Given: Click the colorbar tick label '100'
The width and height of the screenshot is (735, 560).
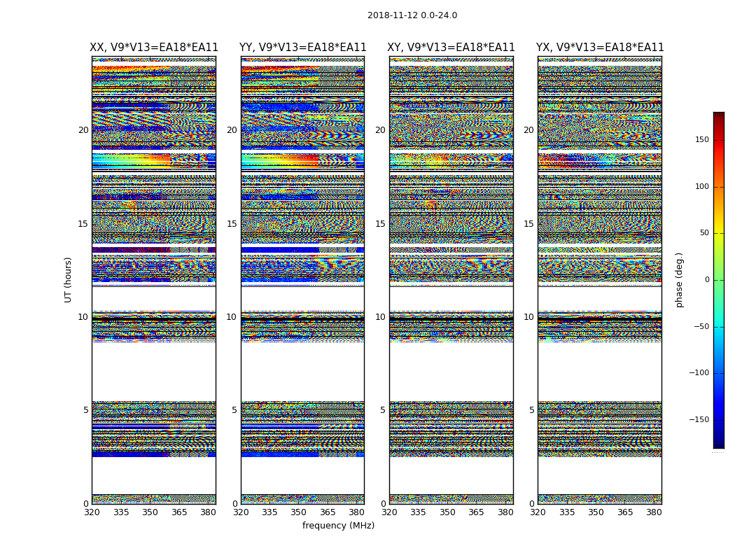Looking at the screenshot, I should [702, 186].
